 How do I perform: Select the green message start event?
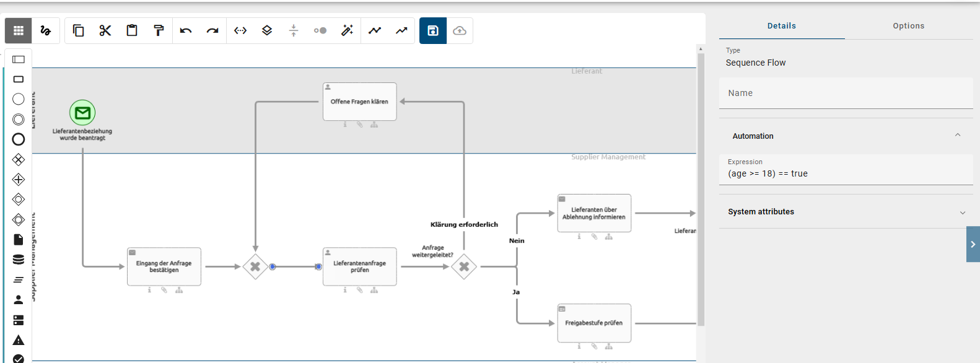[x=82, y=113]
